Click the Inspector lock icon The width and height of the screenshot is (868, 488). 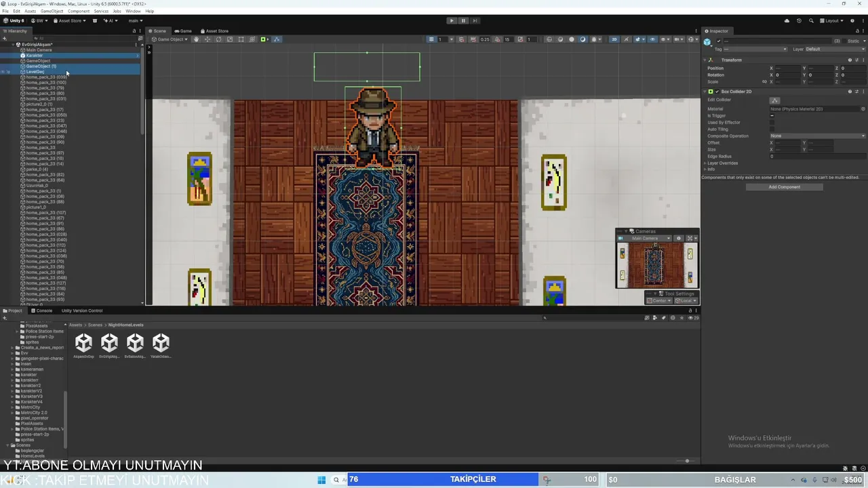pos(857,31)
